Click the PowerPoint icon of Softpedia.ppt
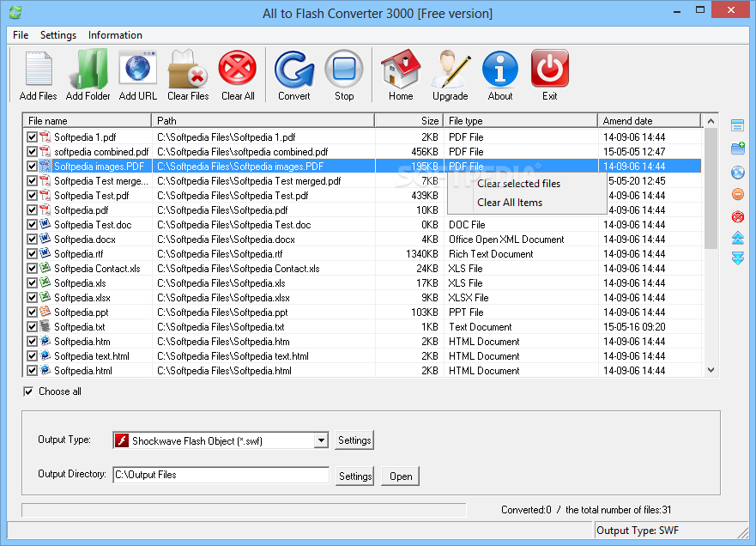Image resolution: width=756 pixels, height=546 pixels. click(x=45, y=312)
